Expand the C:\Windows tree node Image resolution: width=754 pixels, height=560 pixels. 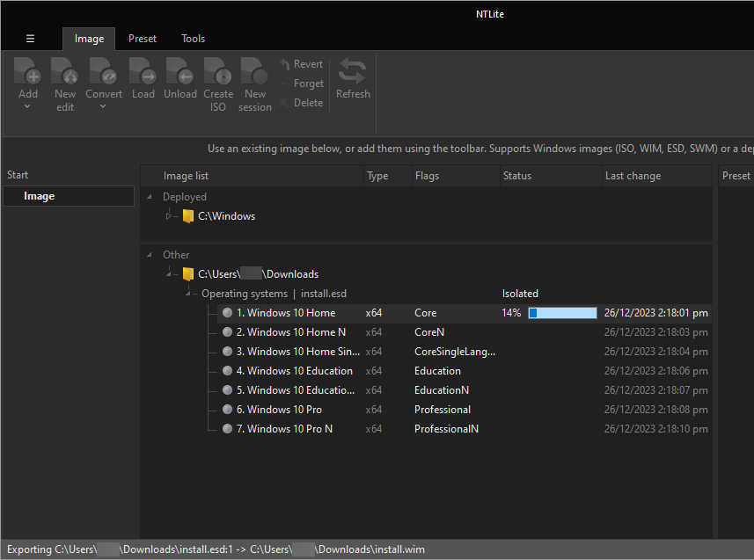(169, 216)
